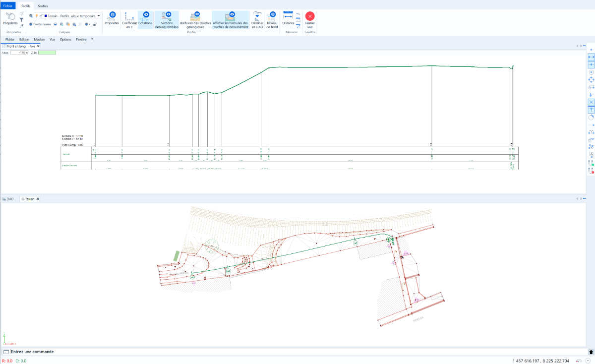Click the Coefficient en Z icon

coord(129,20)
